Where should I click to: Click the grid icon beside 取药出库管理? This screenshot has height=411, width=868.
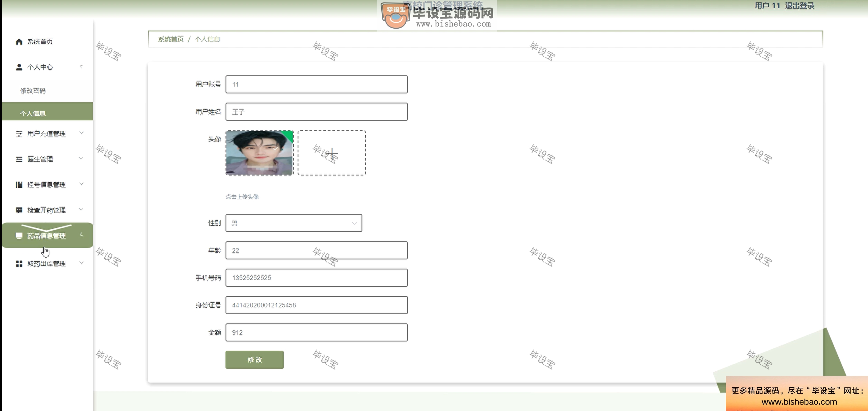pos(19,263)
